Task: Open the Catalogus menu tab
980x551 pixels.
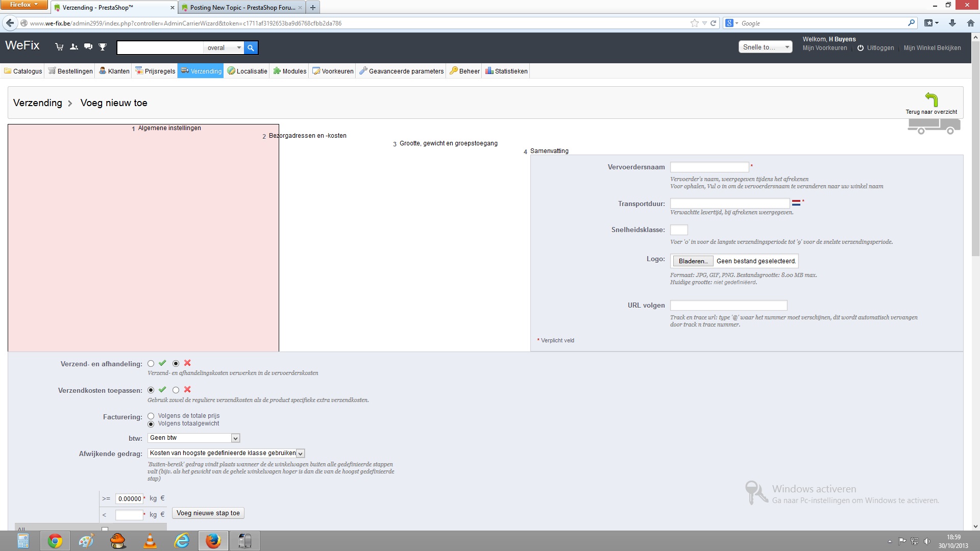Action: tap(23, 71)
